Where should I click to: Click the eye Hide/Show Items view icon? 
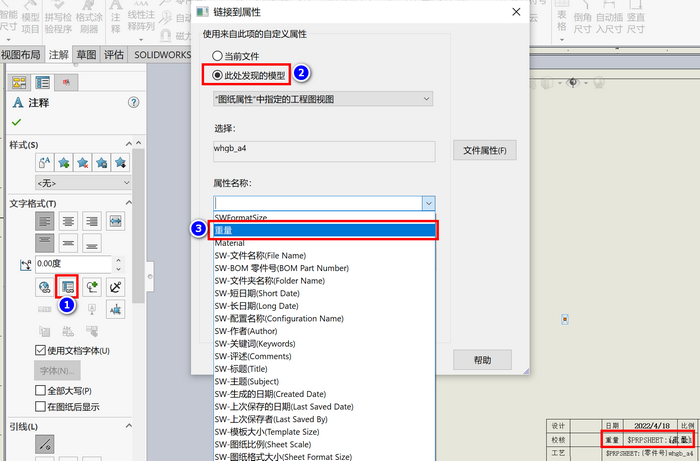click(573, 83)
